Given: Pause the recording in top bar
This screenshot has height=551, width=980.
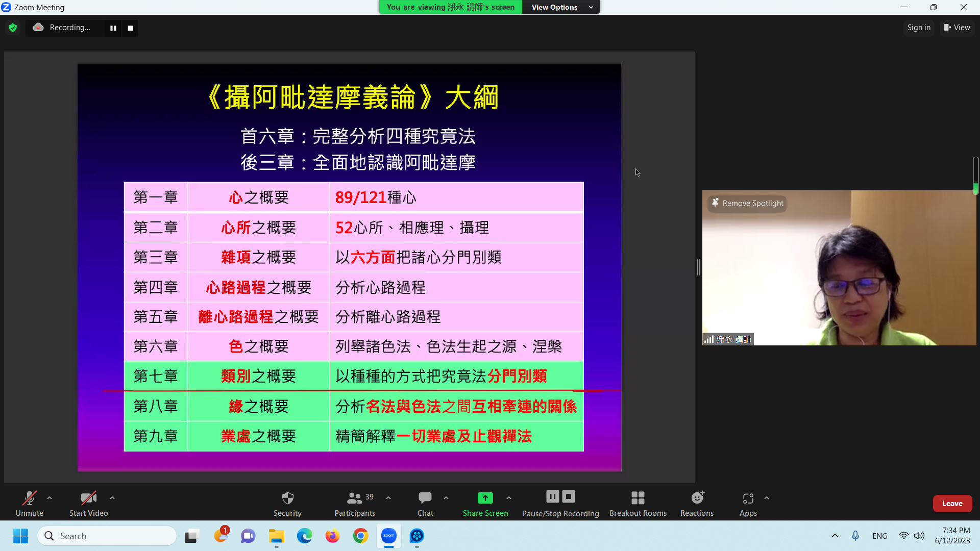Looking at the screenshot, I should [x=113, y=28].
